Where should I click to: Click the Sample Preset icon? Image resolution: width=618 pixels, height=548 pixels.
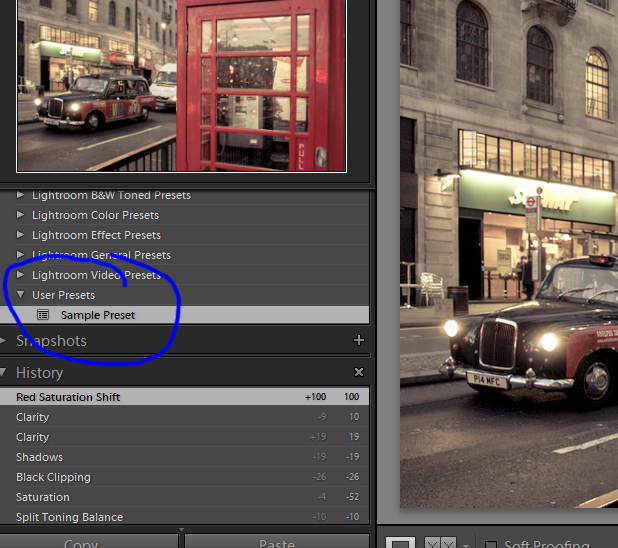(43, 315)
